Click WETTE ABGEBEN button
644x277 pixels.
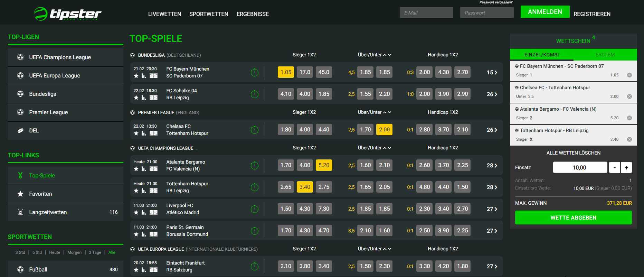pos(574,218)
